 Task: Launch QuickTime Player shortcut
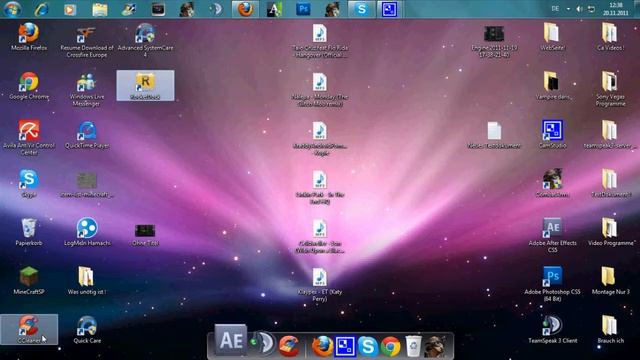[x=87, y=135]
